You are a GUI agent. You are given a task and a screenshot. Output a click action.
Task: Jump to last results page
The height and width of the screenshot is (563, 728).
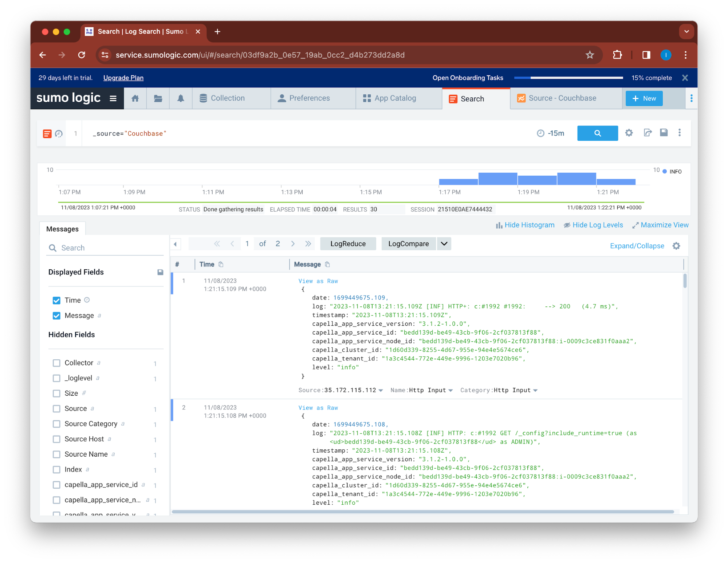pos(308,244)
